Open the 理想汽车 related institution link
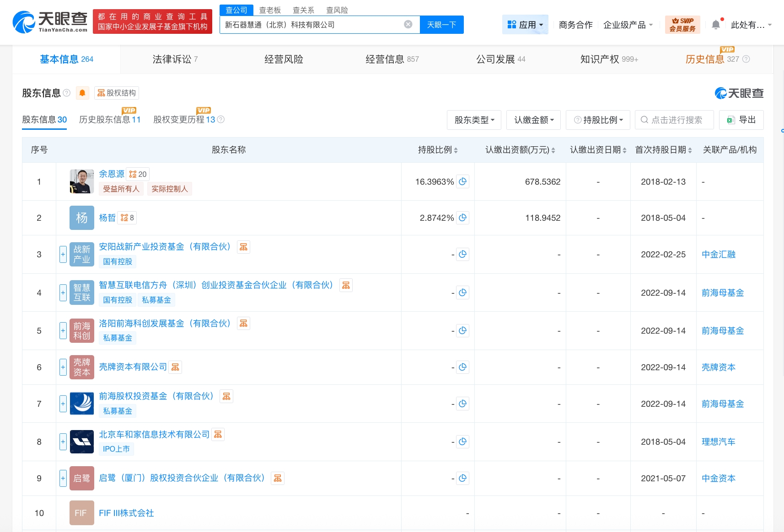Image resolution: width=784 pixels, height=532 pixels. point(718,442)
